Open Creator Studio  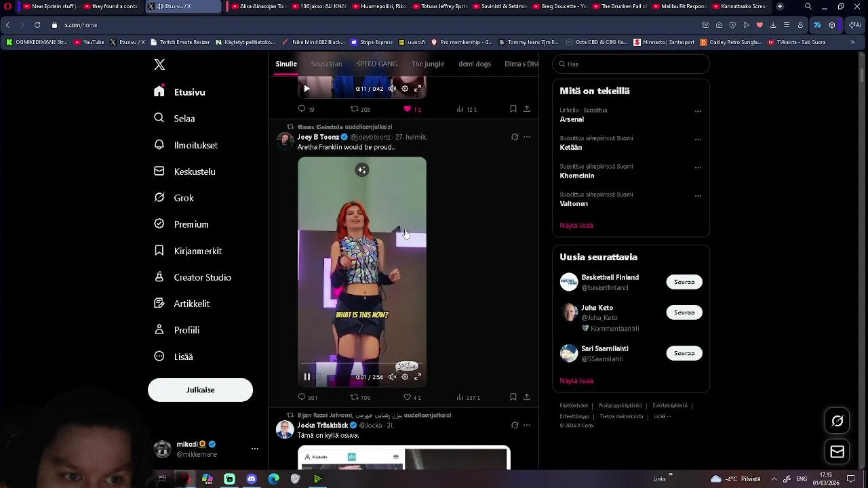193,277
